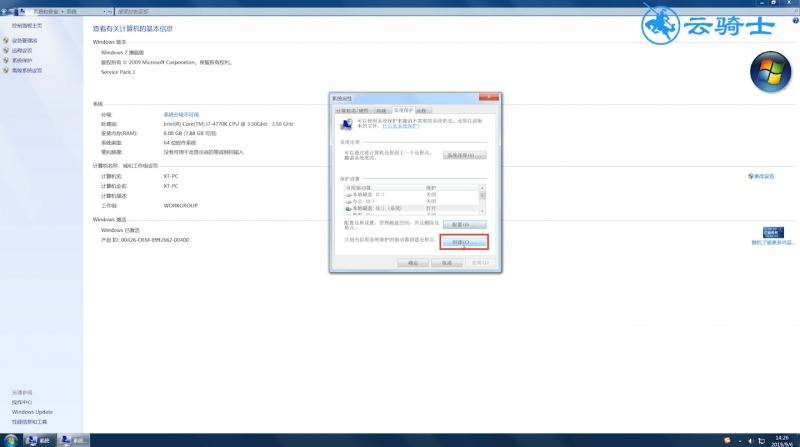Click the 系统分级不可用 rating link
The image size is (800, 447).
[181, 115]
